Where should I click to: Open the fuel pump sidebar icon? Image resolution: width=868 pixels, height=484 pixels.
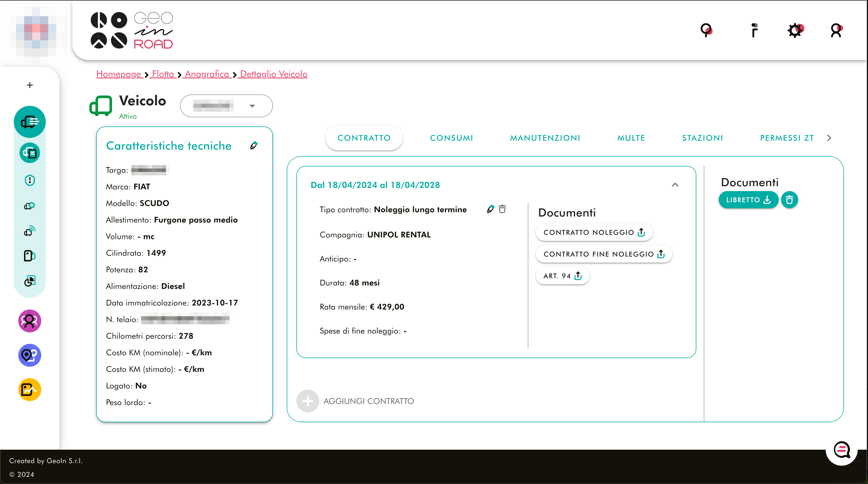[x=30, y=256]
